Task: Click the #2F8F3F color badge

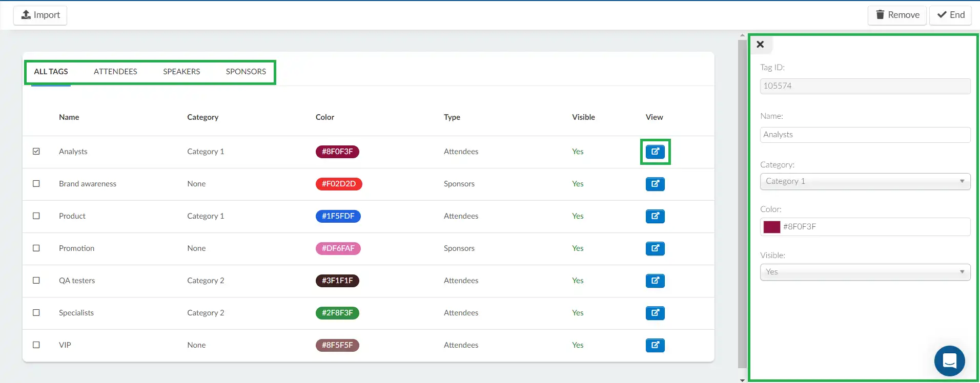Action: click(x=337, y=313)
